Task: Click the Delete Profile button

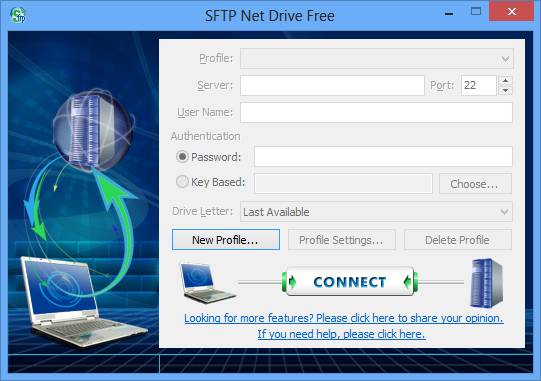Action: coord(458,240)
